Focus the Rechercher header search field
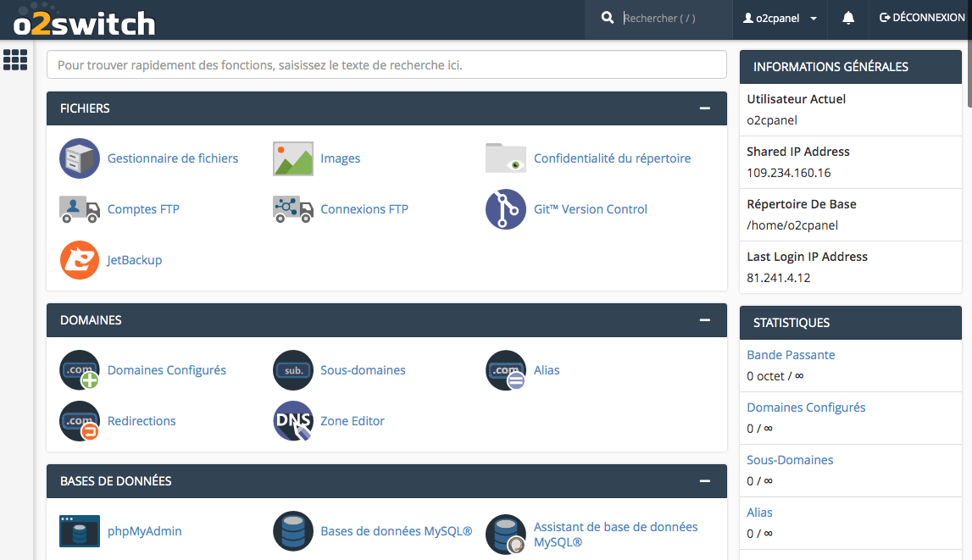This screenshot has height=560, width=972. [673, 18]
